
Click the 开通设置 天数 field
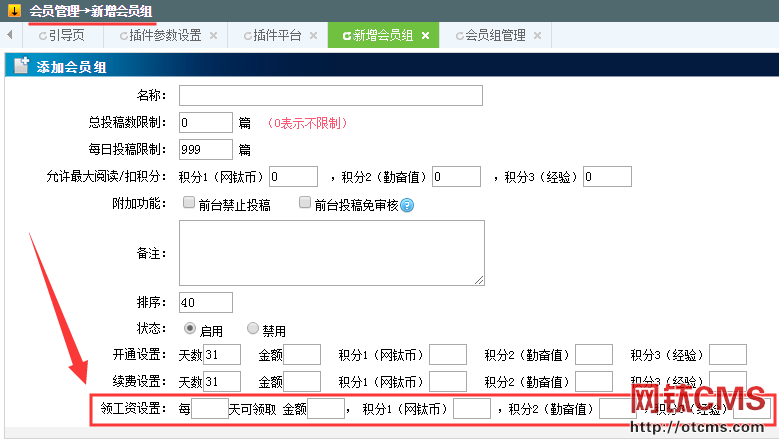[x=222, y=355]
